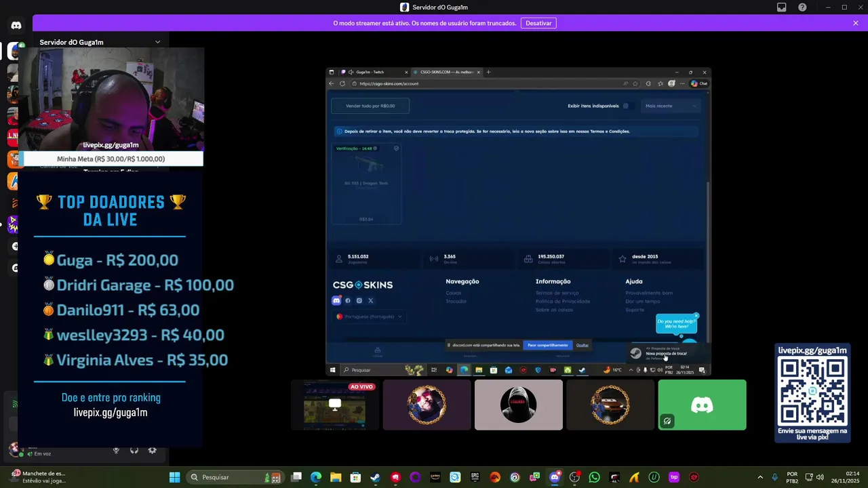Favorite page star in shared browser address bar
This screenshot has width=868, height=488.
pos(635,83)
